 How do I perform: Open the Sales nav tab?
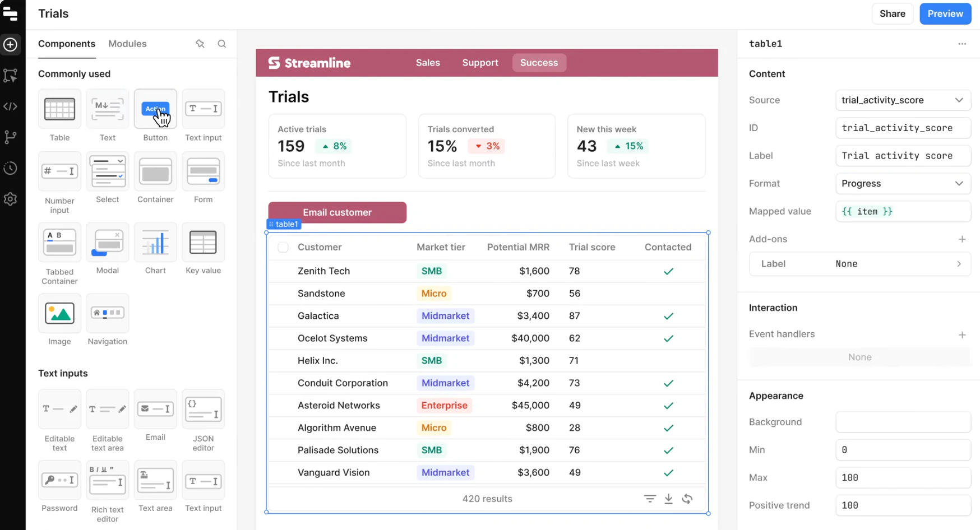pyautogui.click(x=428, y=63)
